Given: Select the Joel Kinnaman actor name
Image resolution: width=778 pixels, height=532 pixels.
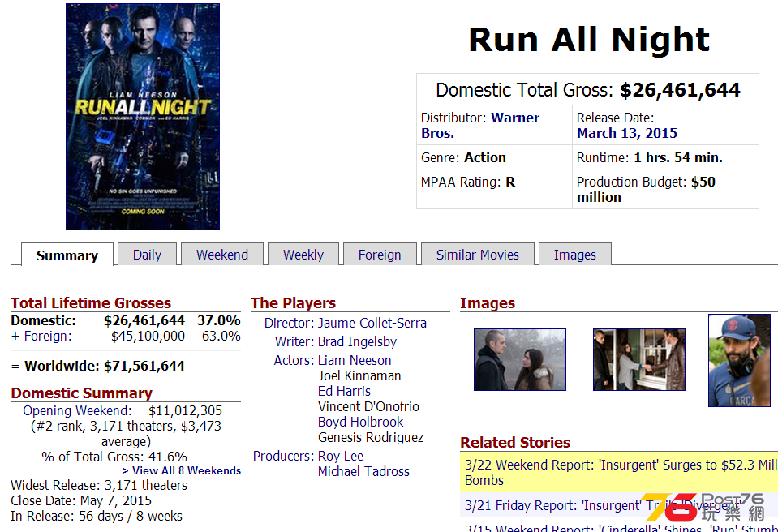Looking at the screenshot, I should click(x=359, y=375).
